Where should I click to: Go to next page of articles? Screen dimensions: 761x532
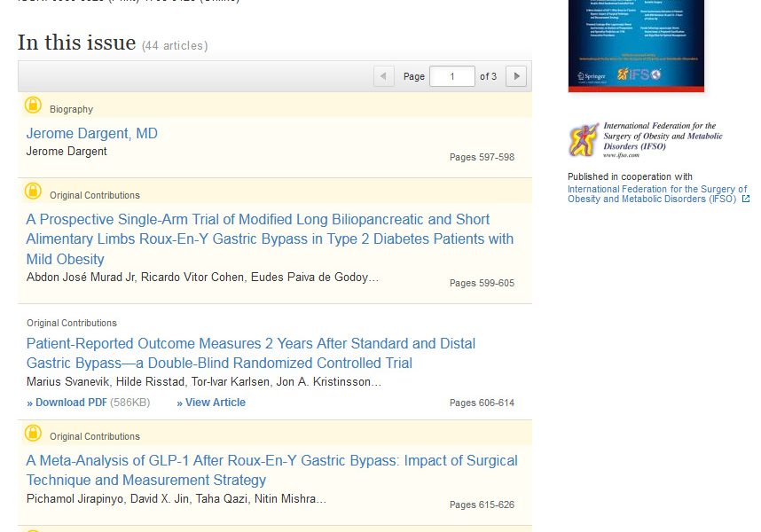516,76
